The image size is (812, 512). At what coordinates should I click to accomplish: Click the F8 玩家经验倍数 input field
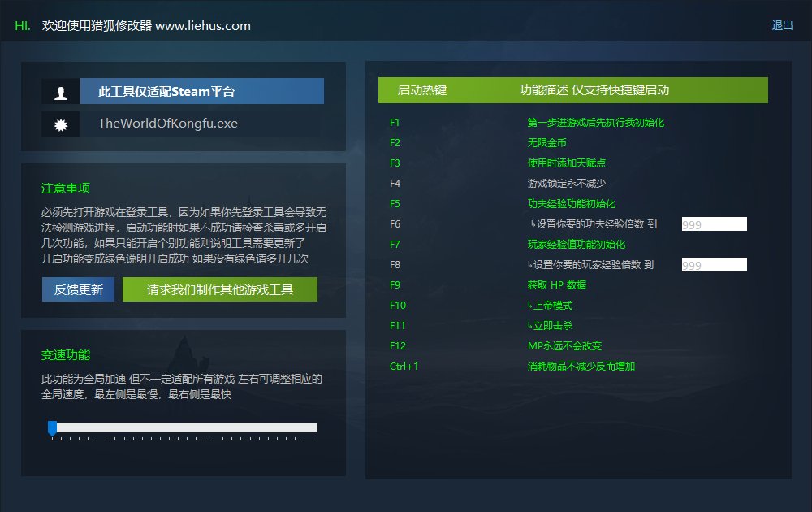pyautogui.click(x=714, y=265)
